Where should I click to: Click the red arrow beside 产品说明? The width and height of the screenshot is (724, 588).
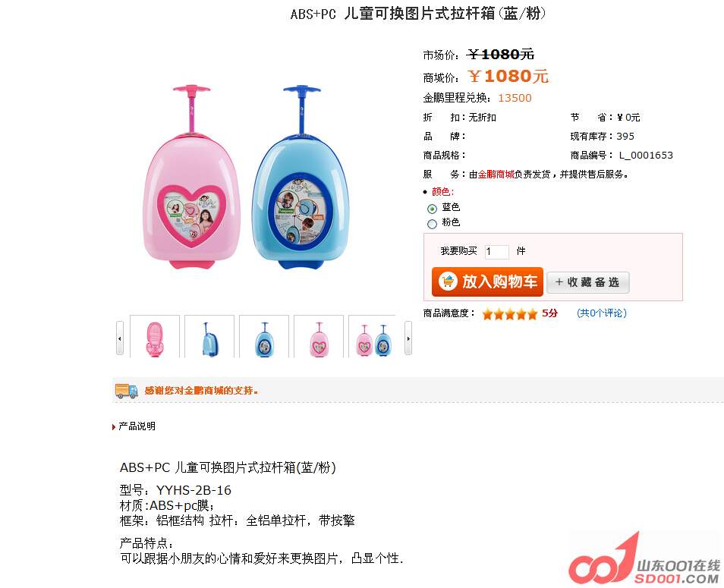pyautogui.click(x=114, y=427)
